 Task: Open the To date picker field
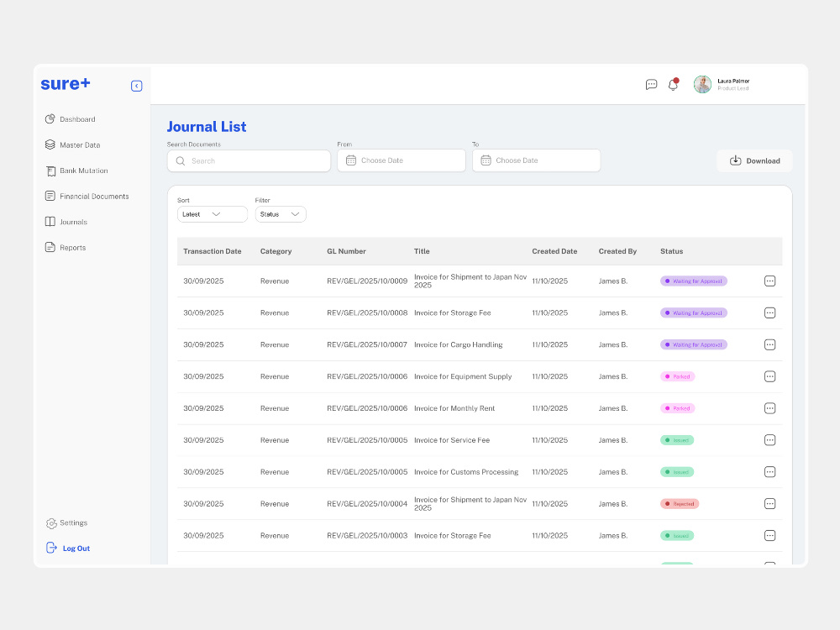tap(536, 160)
